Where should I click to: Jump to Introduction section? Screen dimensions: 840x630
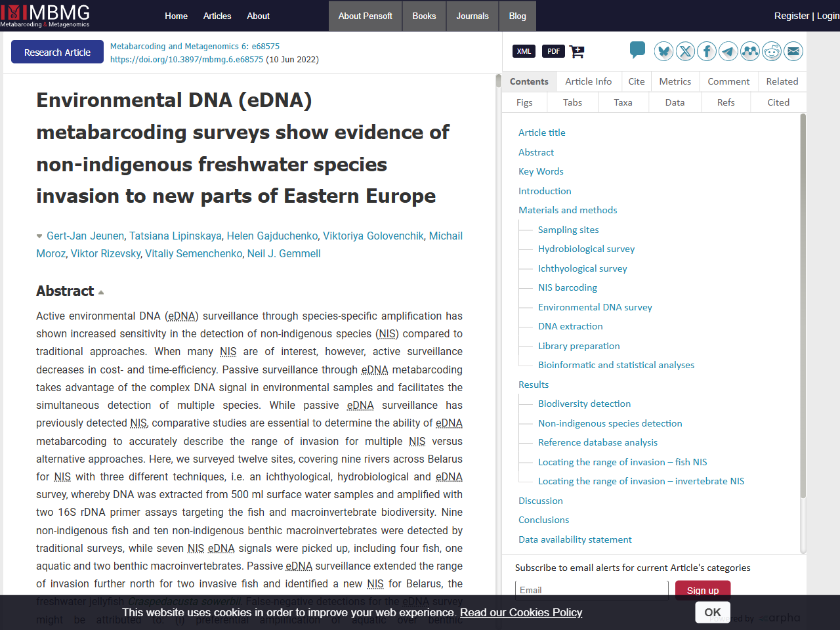point(545,191)
